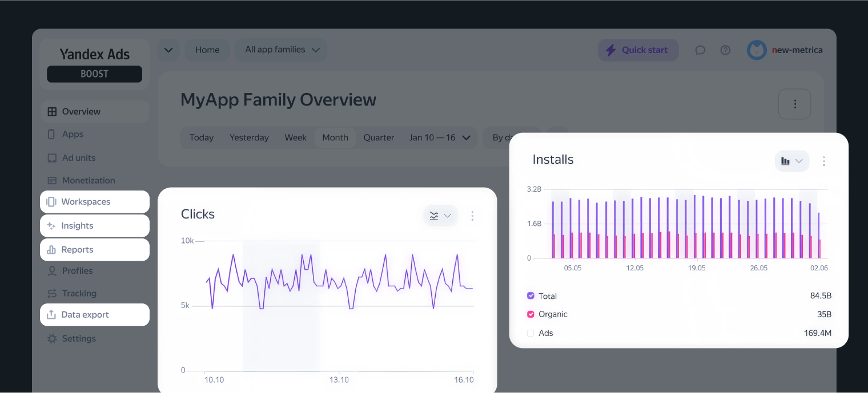868x393 pixels.
Task: Select the Quarter period tab
Action: coord(379,137)
